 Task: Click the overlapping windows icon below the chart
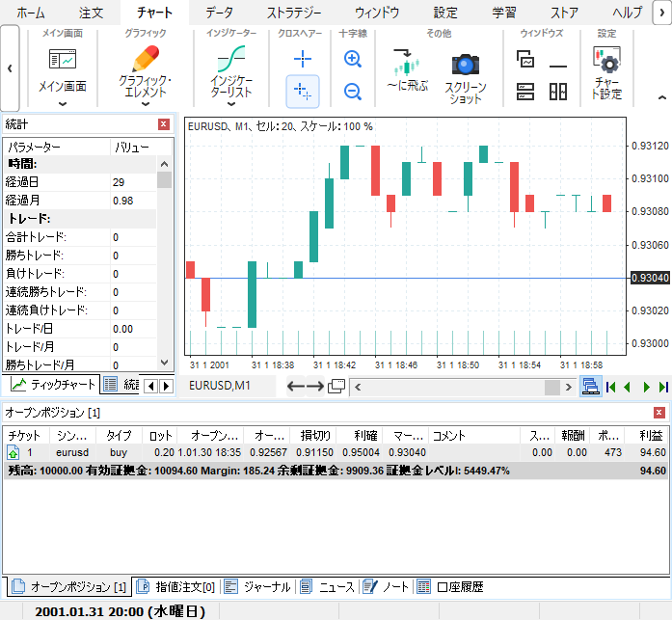point(336,386)
